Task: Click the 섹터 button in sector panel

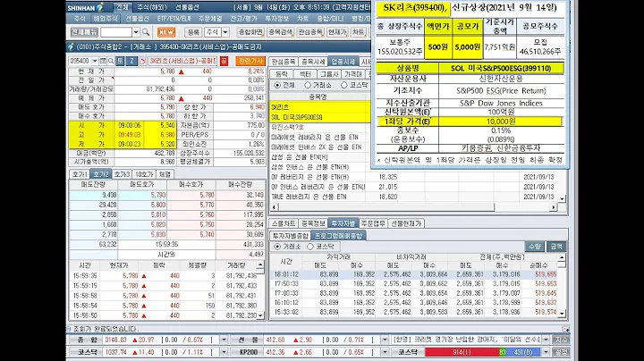Action: [305, 74]
